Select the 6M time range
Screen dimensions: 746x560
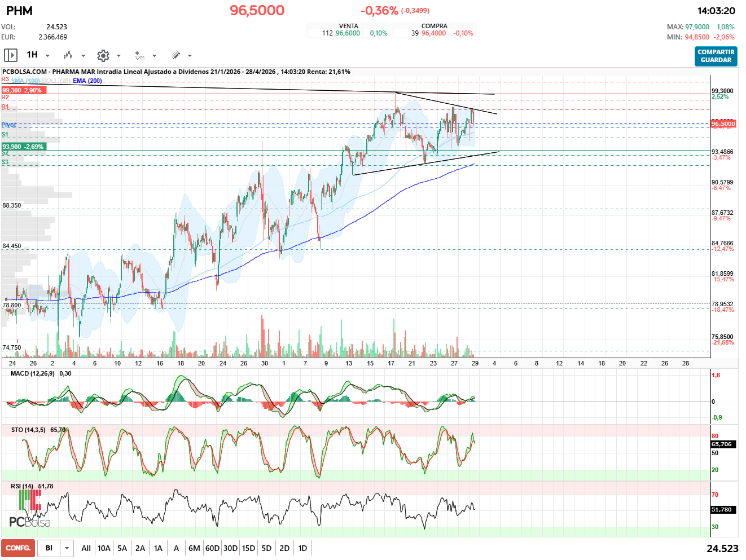coord(194,548)
